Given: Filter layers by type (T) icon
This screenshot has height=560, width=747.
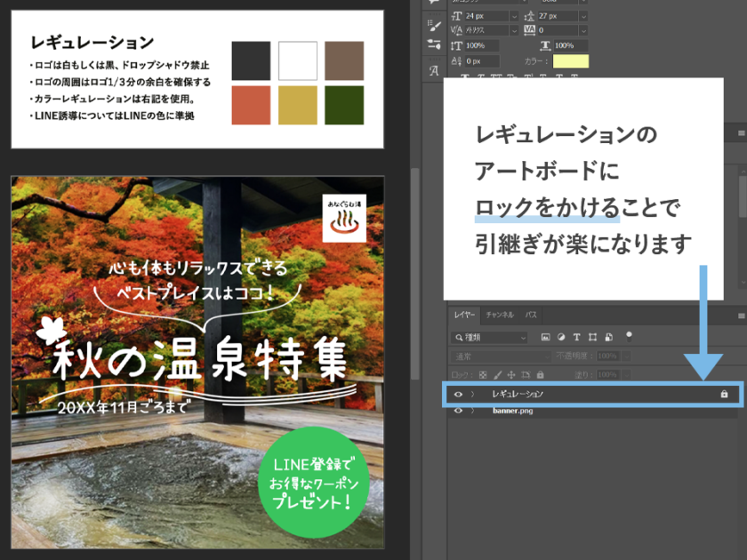Looking at the screenshot, I should 576,338.
